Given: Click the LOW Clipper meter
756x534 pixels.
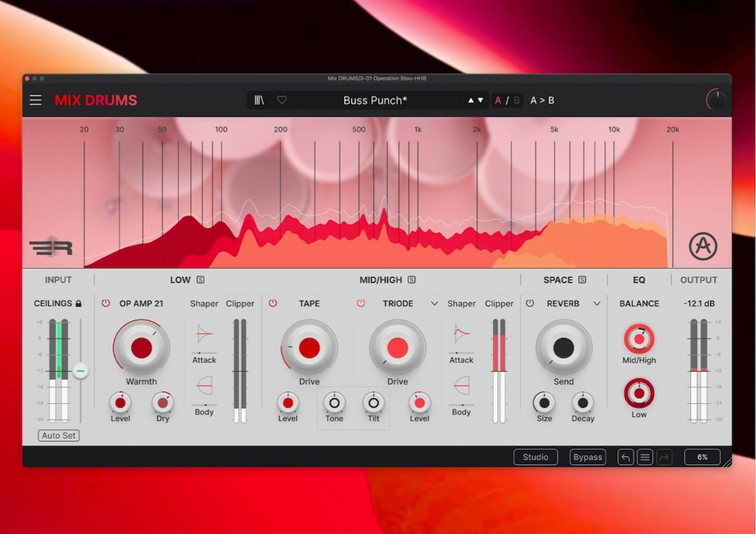Looking at the screenshot, I should (240, 371).
